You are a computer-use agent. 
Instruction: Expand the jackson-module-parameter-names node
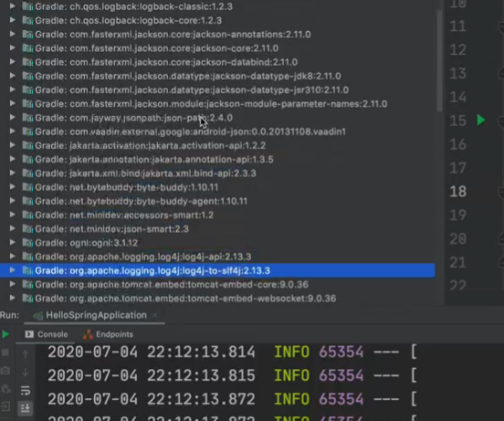click(x=12, y=103)
